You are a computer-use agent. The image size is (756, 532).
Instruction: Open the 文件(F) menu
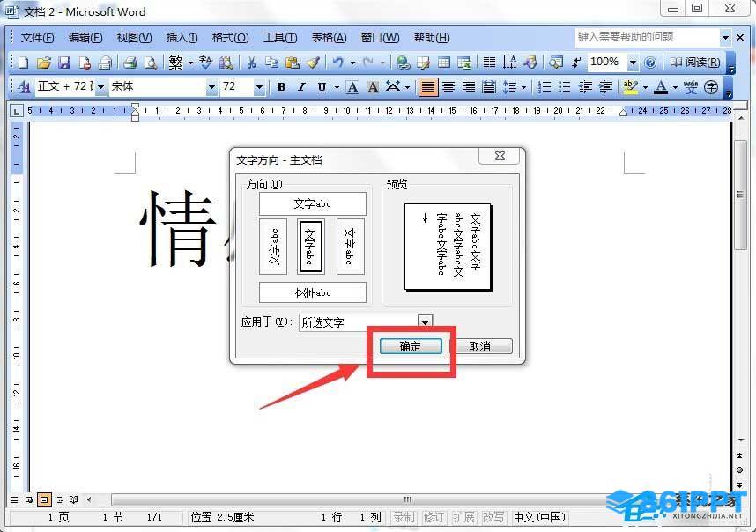(x=37, y=38)
